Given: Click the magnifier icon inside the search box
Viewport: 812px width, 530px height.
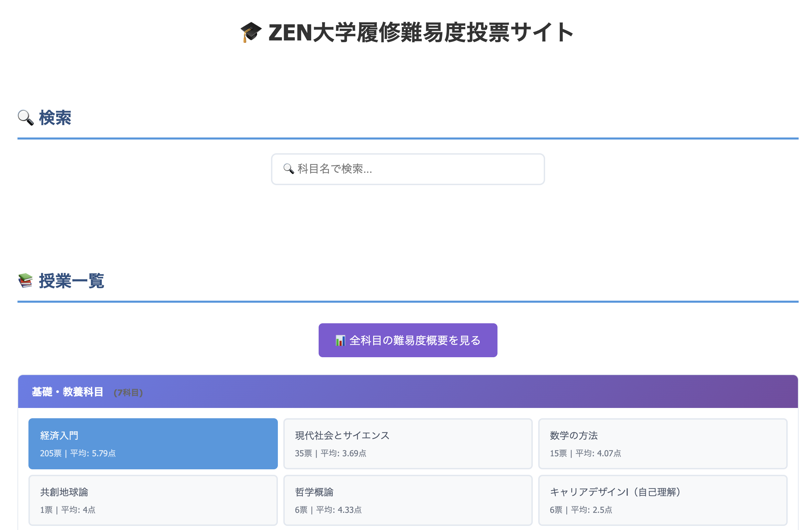Looking at the screenshot, I should click(x=288, y=169).
